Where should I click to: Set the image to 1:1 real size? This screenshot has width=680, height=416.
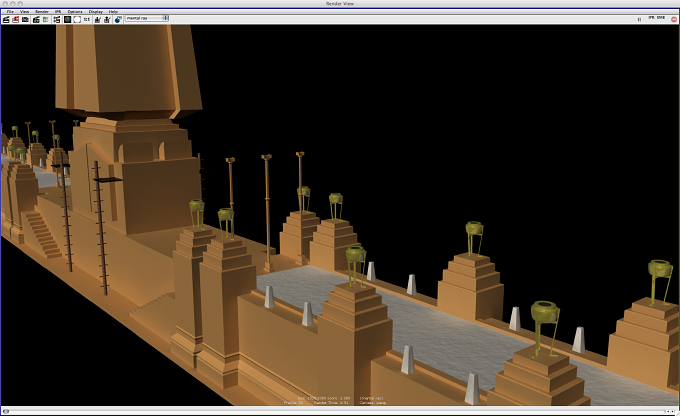pos(87,20)
